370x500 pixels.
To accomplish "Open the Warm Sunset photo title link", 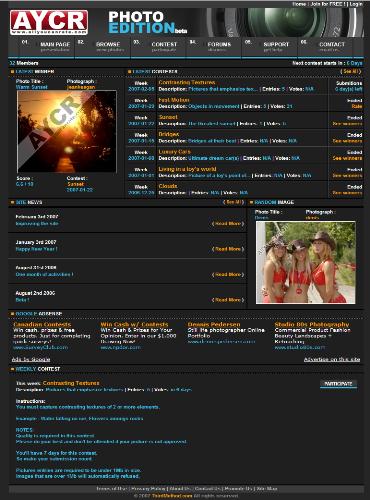I will (32, 87).
